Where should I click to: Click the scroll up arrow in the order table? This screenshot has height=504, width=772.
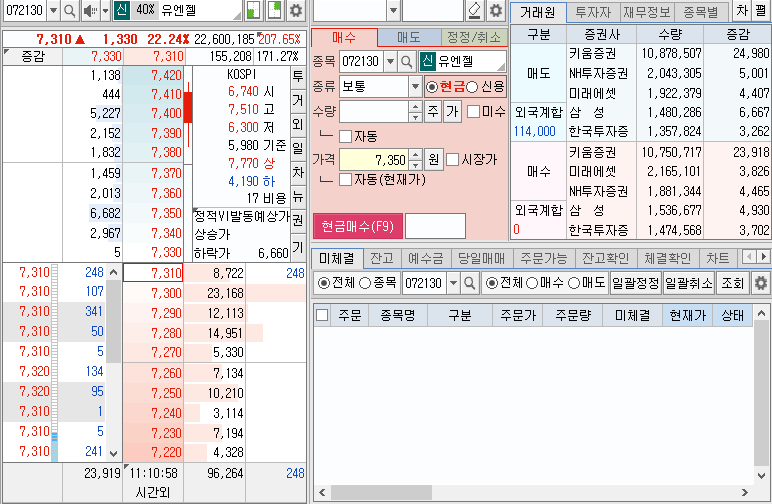[x=761, y=313]
